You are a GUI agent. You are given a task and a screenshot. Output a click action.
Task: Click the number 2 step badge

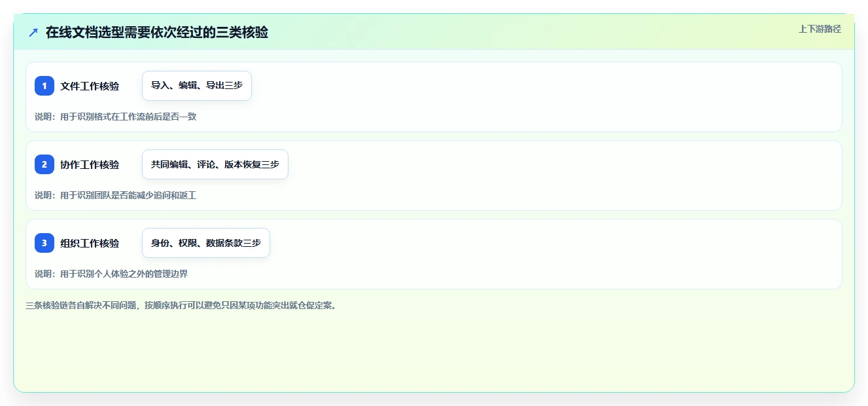coord(44,164)
